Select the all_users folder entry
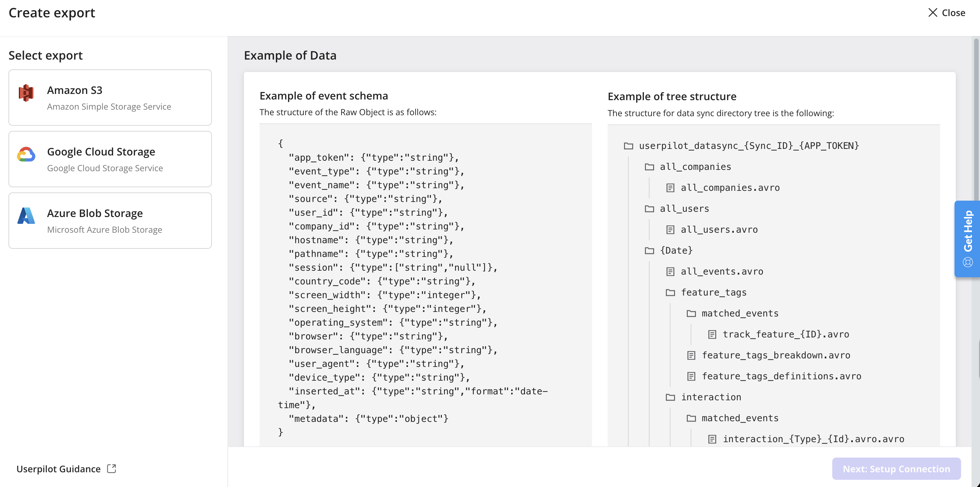Viewport: 980px width, 487px height. [677, 209]
